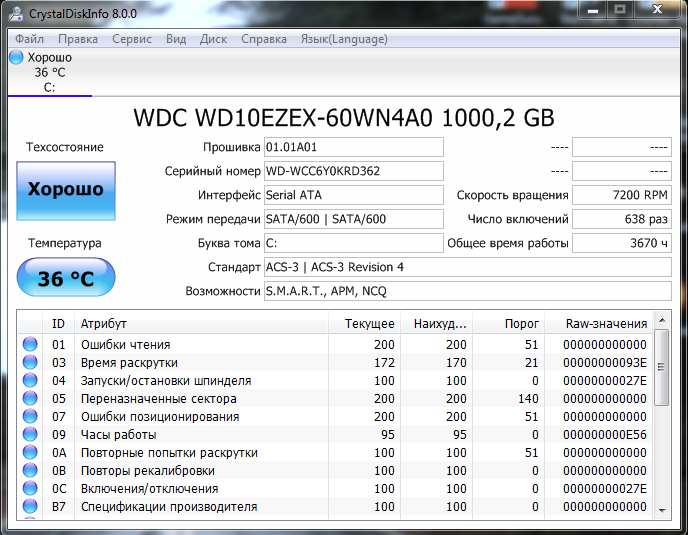Screen dimensions: 688x535
Task: Click the Стандарт field ACS-3 Revision 4
Action: tap(468, 267)
